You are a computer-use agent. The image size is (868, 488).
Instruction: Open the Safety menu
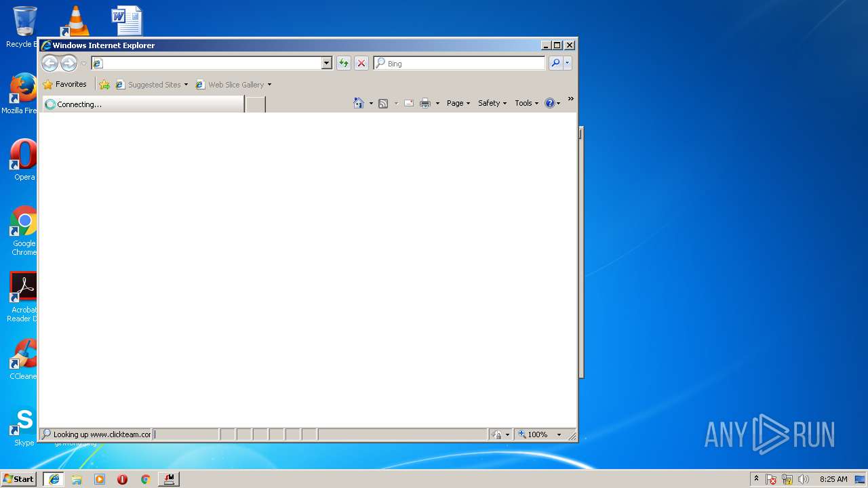click(x=492, y=103)
